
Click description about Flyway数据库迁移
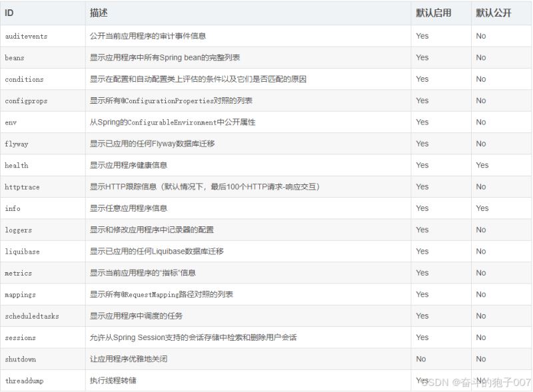point(153,144)
